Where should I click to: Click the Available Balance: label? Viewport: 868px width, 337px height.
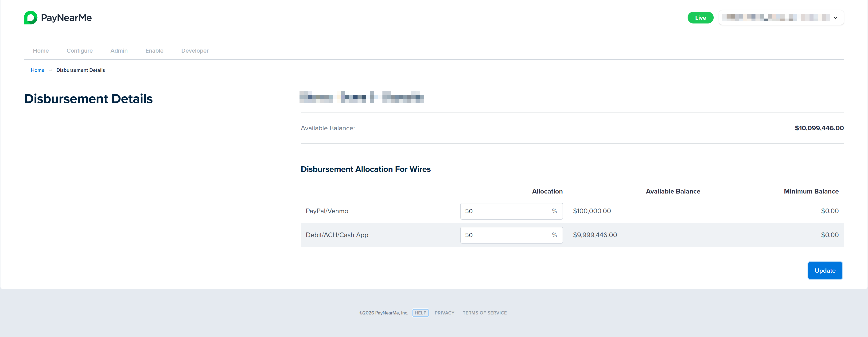coord(327,128)
